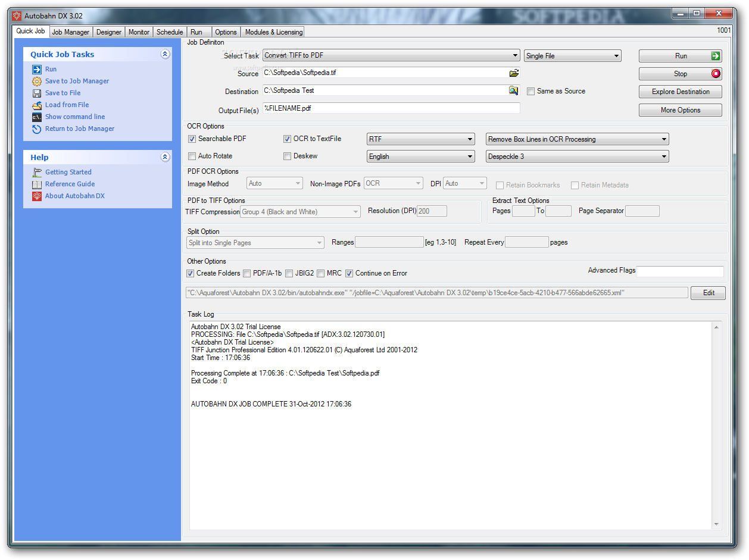Switch to the Schedule tab
Image resolution: width=749 pixels, height=560 pixels.
170,32
